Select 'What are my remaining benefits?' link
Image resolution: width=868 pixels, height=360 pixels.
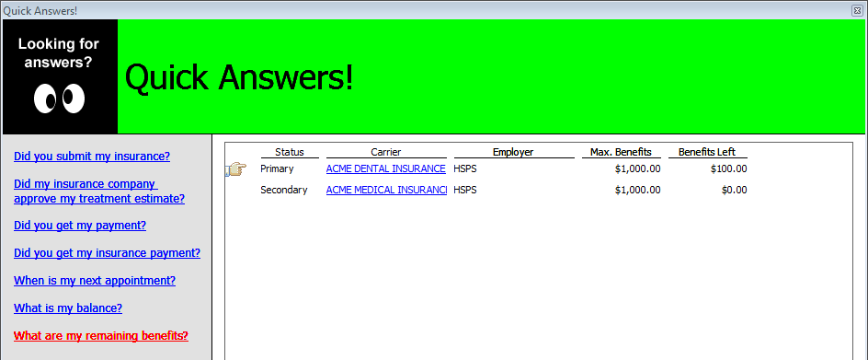(101, 335)
